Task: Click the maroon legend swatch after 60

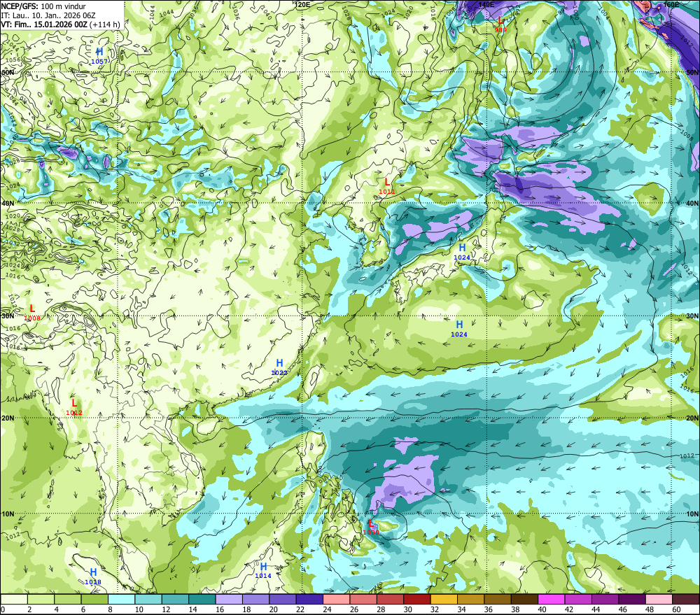Action: tap(686, 600)
